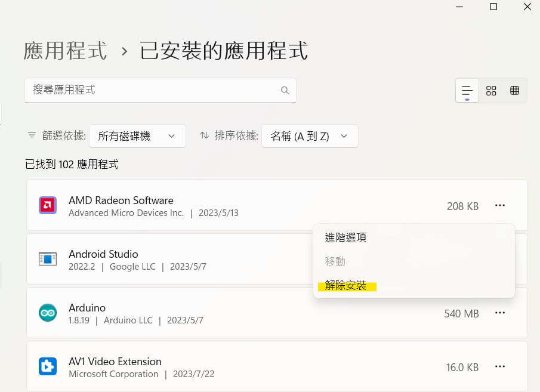Open the 名稱 (A 到 Z) sort dropdown

coord(310,136)
